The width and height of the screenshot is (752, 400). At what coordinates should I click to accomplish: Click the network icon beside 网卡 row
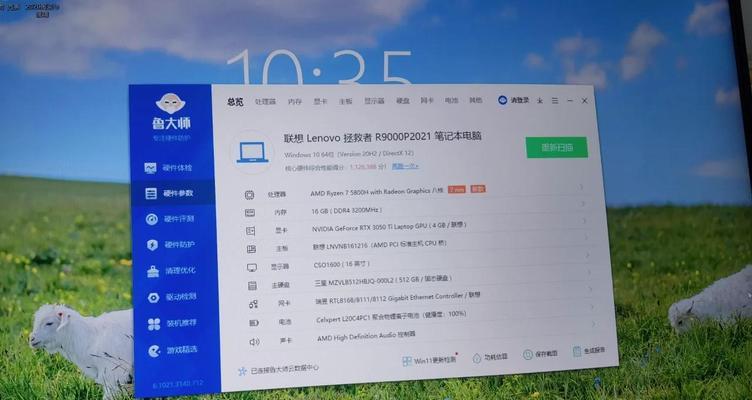click(253, 304)
